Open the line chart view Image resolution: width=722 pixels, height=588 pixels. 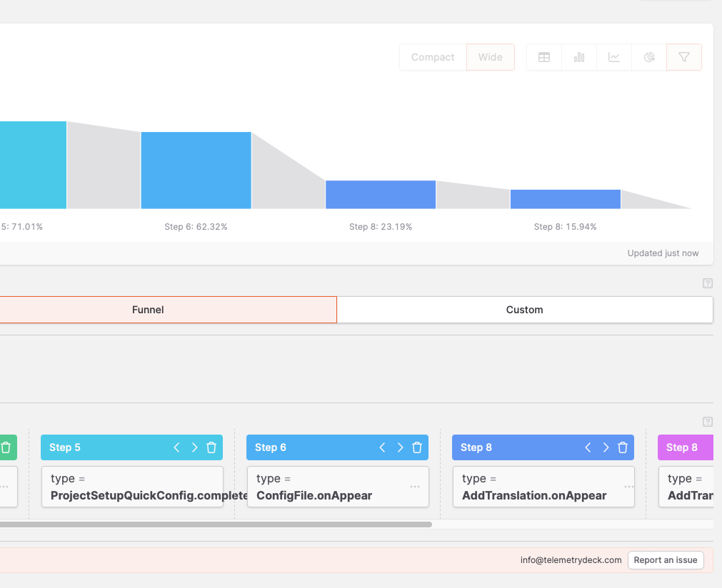(613, 57)
